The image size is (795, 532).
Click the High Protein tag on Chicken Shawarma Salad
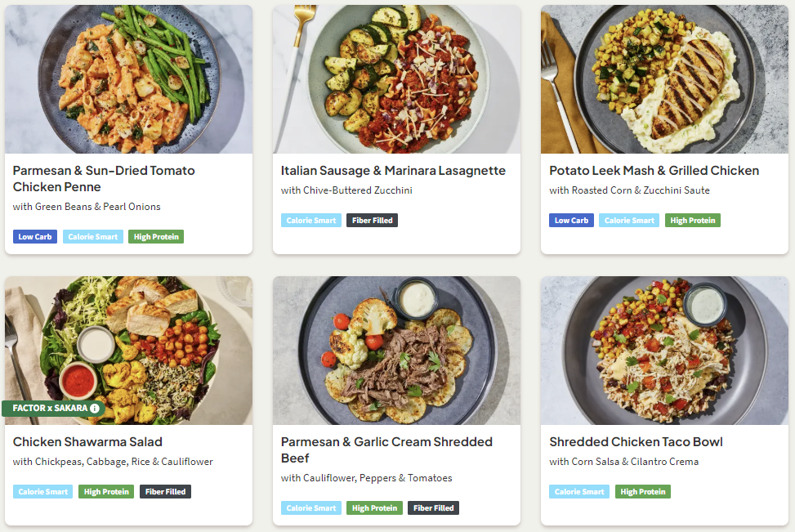tap(104, 492)
